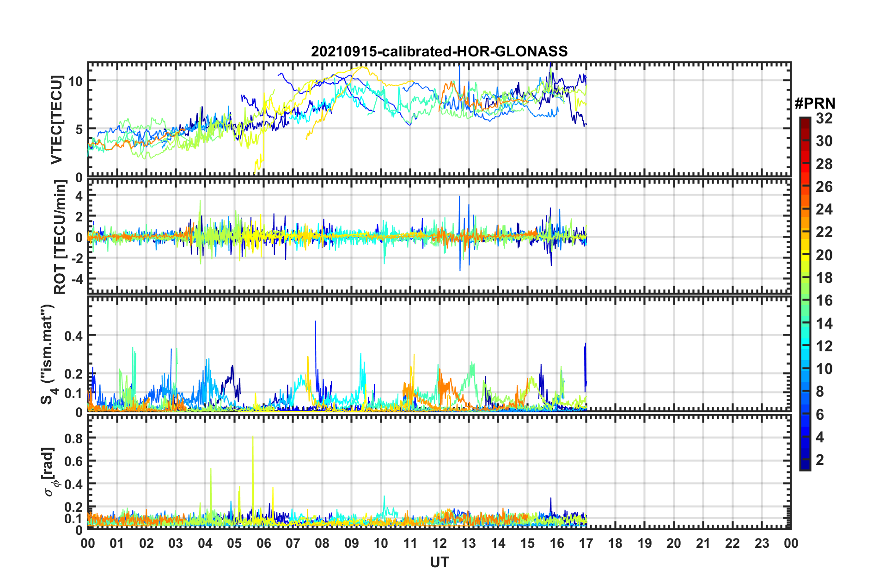Click colorbar tick label 12
Viewport: 879px width, 588px height.
tap(824, 346)
